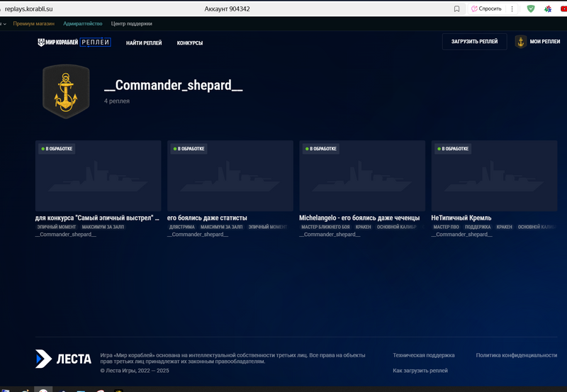Select Кракен tag under Michelangelo replay

(x=363, y=227)
